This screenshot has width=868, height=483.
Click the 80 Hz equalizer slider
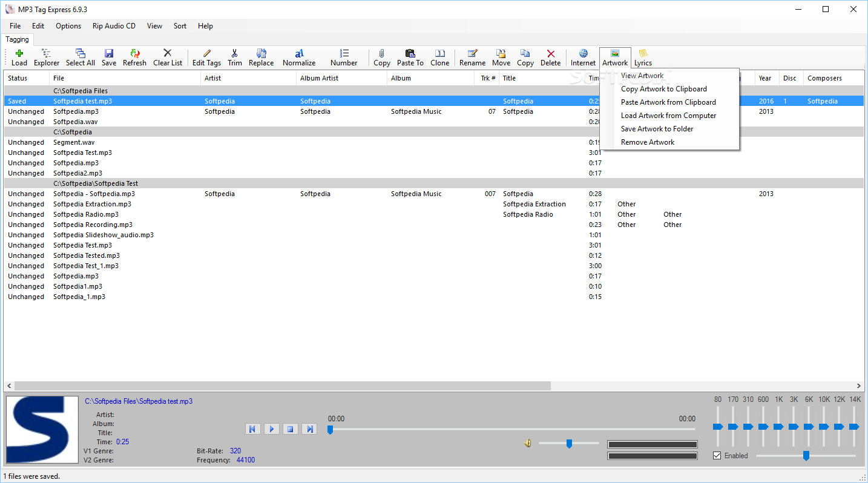tap(718, 427)
